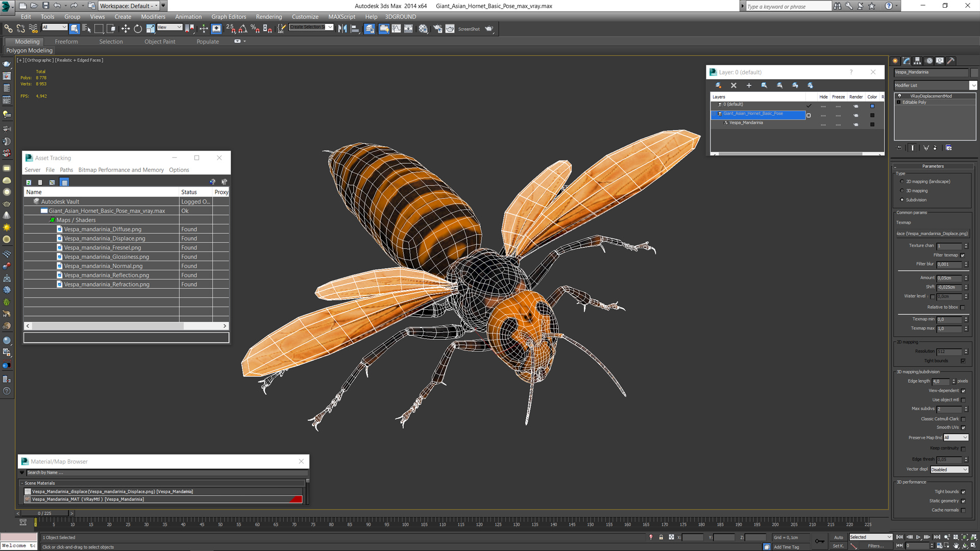
Task: Collapse Scene Materials group
Action: point(22,483)
